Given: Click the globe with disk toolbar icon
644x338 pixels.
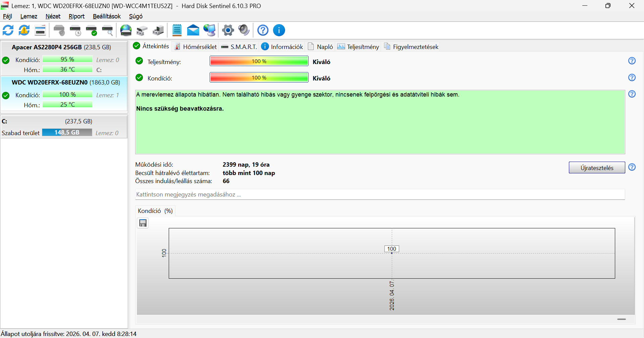Looking at the screenshot, I should [x=126, y=30].
